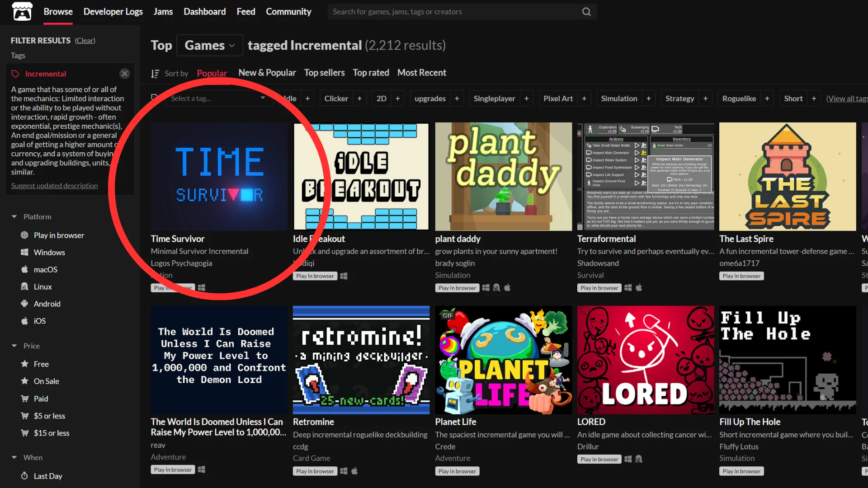The height and width of the screenshot is (488, 868).
Task: Open the Games type dropdown
Action: (209, 45)
